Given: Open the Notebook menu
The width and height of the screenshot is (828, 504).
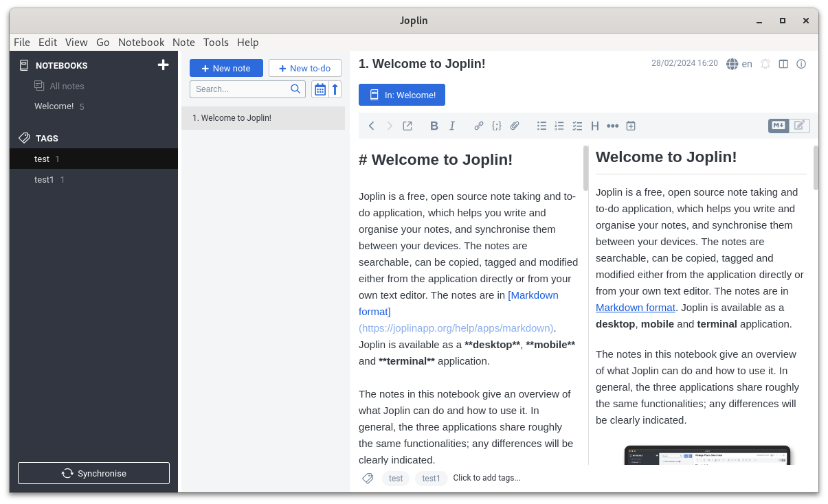Looking at the screenshot, I should 141,43.
